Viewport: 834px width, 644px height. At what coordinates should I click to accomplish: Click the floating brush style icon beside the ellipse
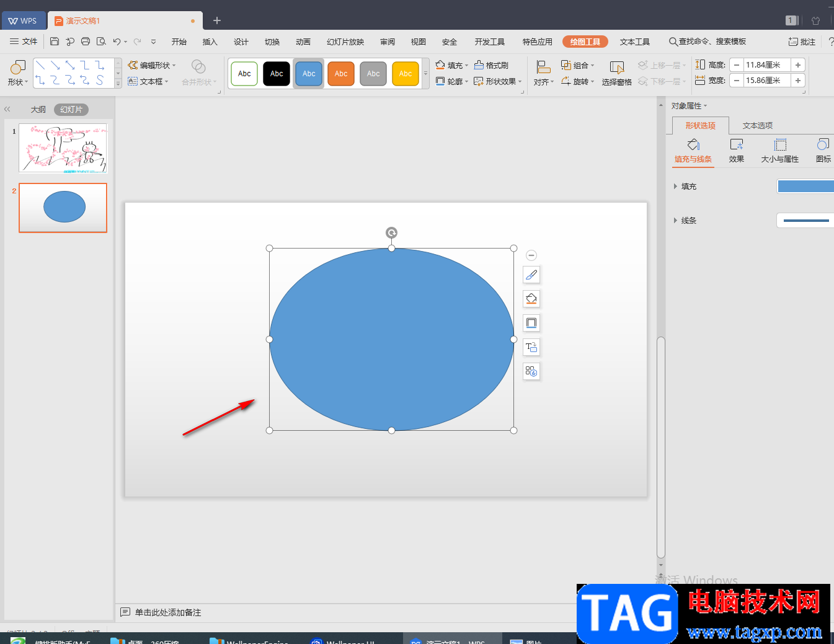[x=531, y=275]
